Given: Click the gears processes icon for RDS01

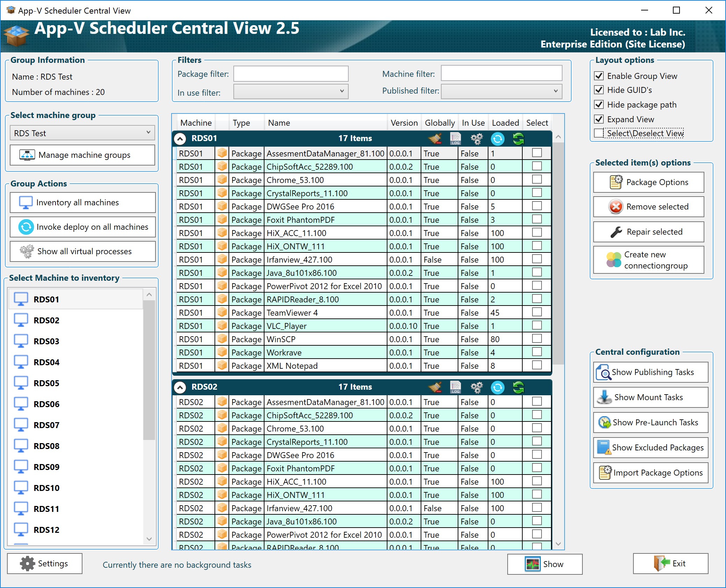Looking at the screenshot, I should pyautogui.click(x=477, y=139).
